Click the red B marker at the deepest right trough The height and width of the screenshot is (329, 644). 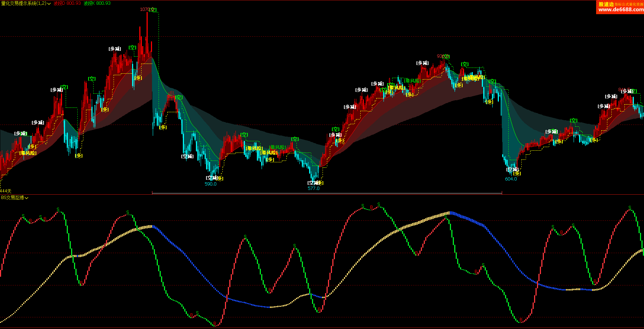pos(521,320)
